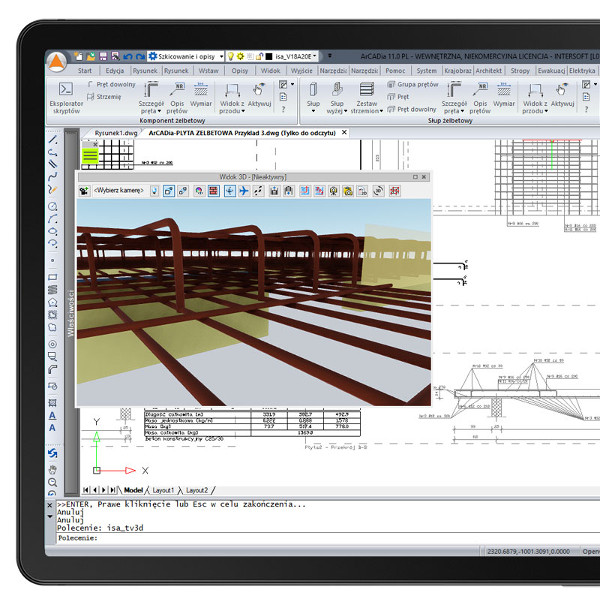Toggle layer light bulb on/off icon
Viewport: 600px width, 605px height.
pos(231,56)
